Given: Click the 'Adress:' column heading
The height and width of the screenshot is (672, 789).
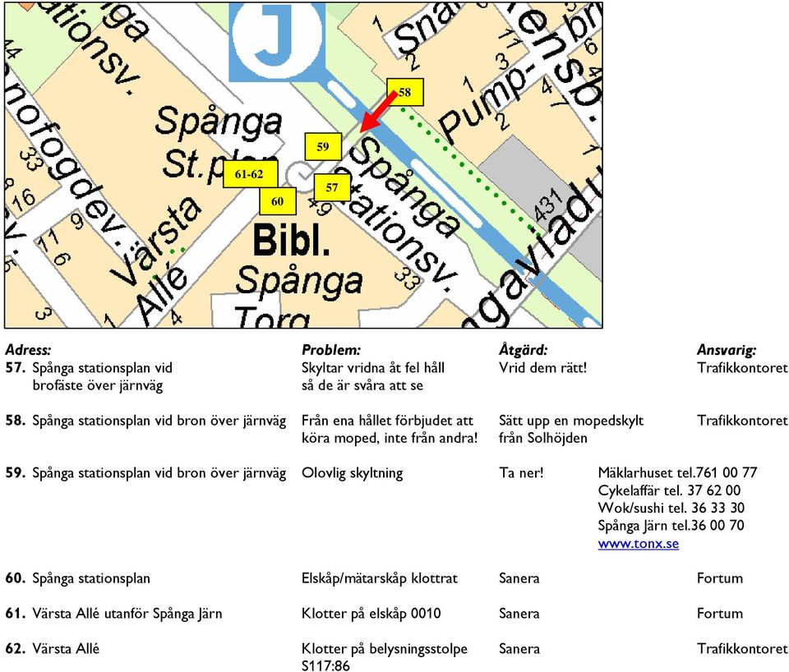Looking at the screenshot, I should pyautogui.click(x=28, y=350).
